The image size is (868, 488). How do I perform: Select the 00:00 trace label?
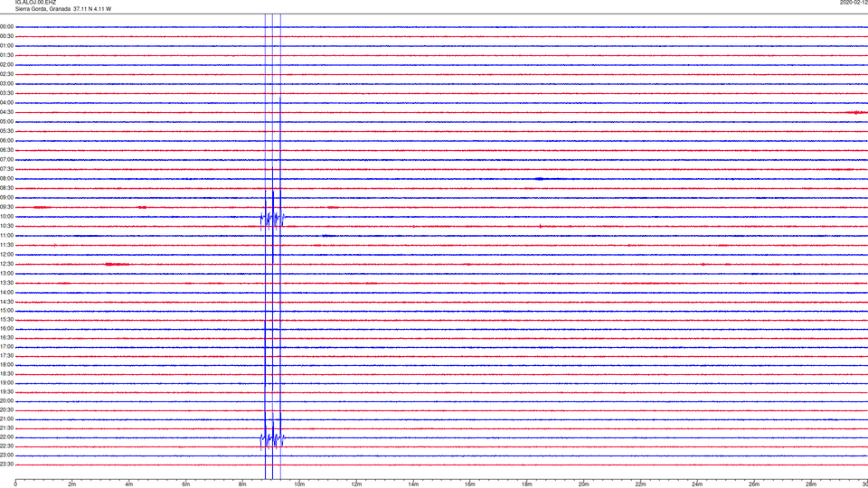point(6,26)
